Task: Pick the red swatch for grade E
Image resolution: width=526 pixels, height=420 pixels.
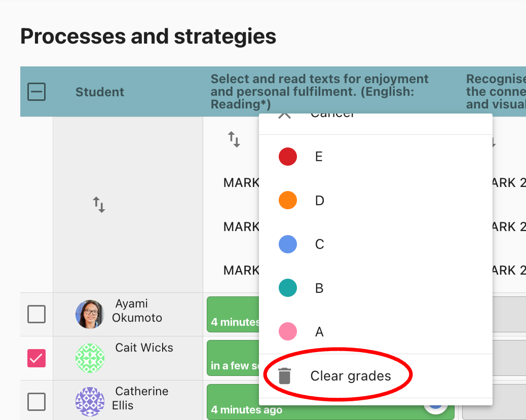Action: coord(288,157)
